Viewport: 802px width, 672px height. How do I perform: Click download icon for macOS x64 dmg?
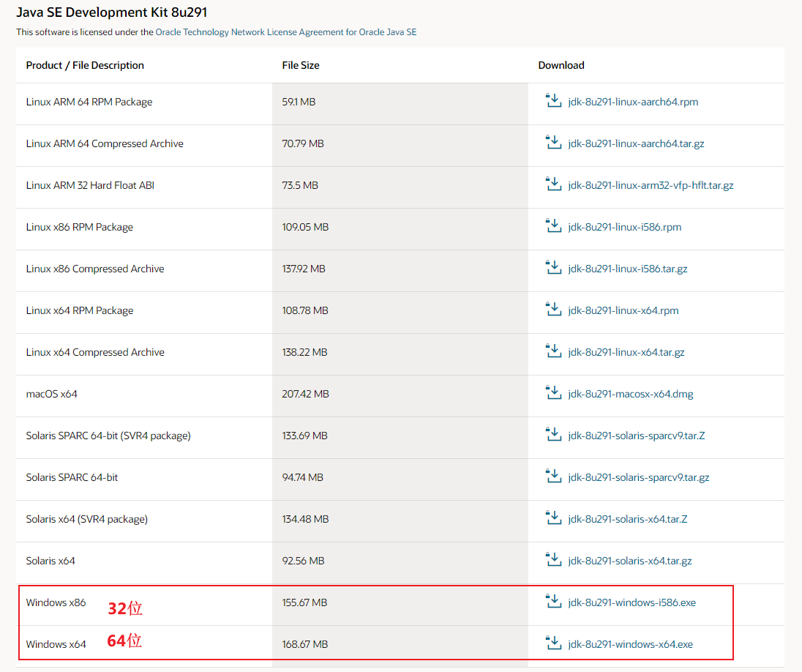(553, 393)
